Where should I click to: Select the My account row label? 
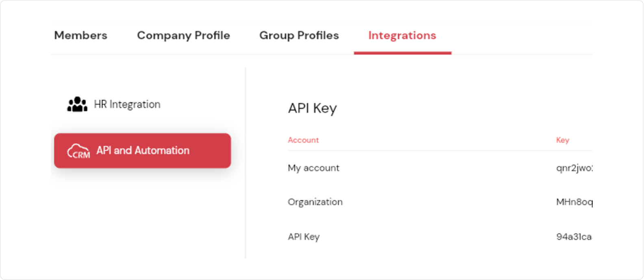[x=313, y=168]
